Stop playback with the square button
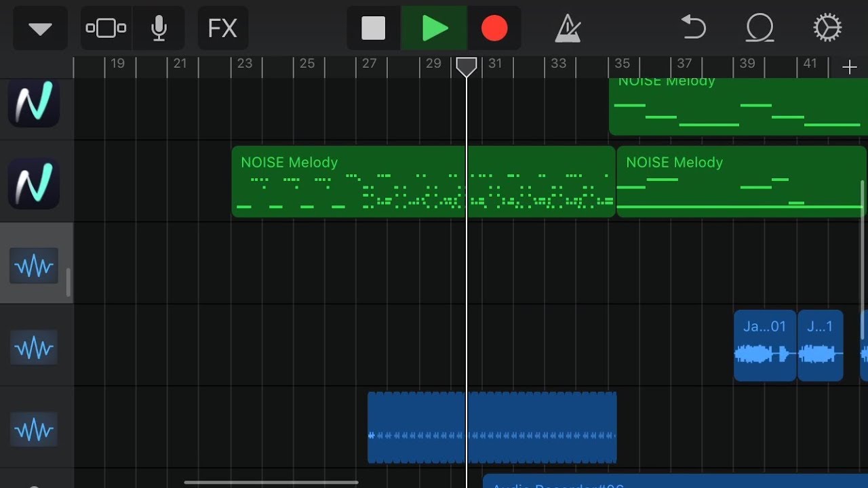 [x=373, y=28]
